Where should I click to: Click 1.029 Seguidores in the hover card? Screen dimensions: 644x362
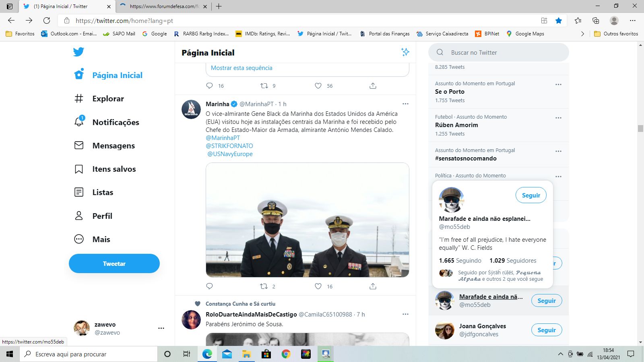pos(513,261)
